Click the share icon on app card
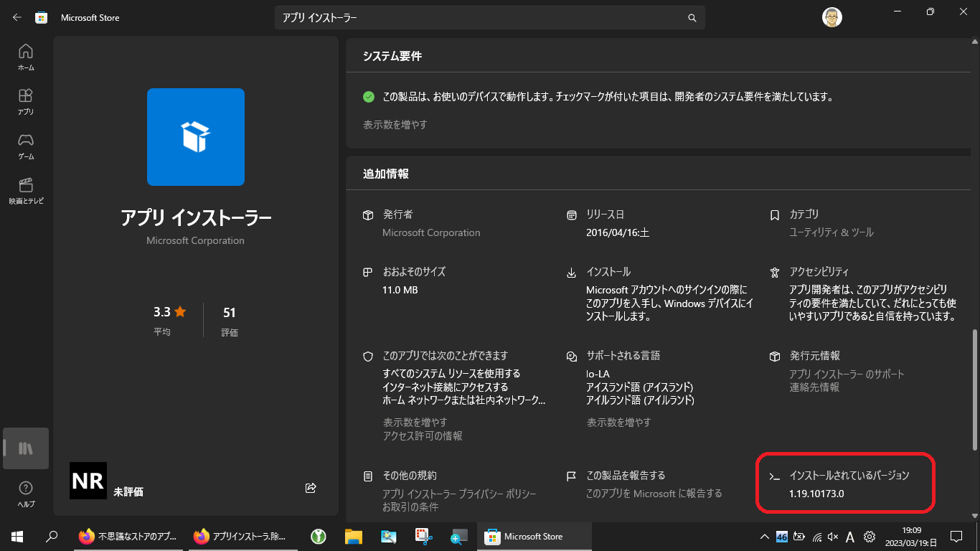 pos(311,488)
